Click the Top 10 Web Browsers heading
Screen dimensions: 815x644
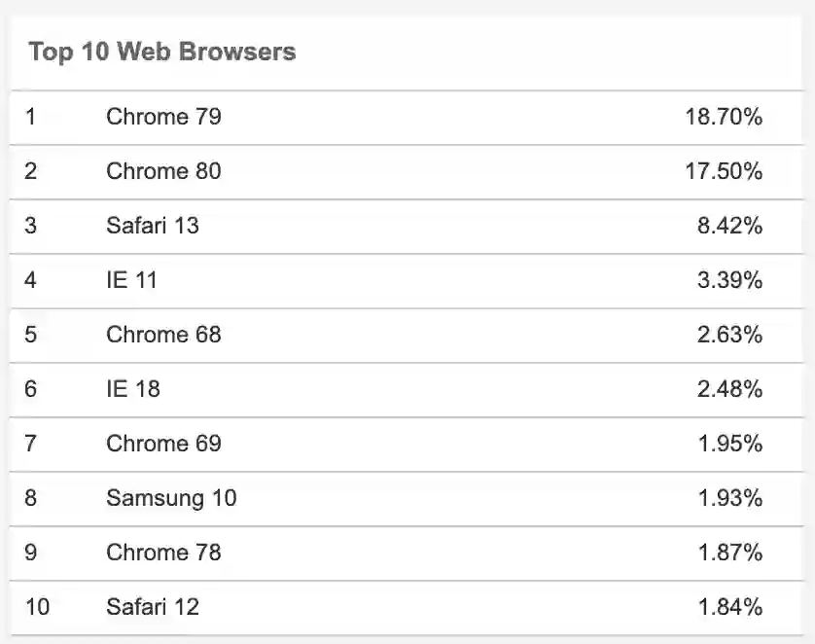coord(161,52)
